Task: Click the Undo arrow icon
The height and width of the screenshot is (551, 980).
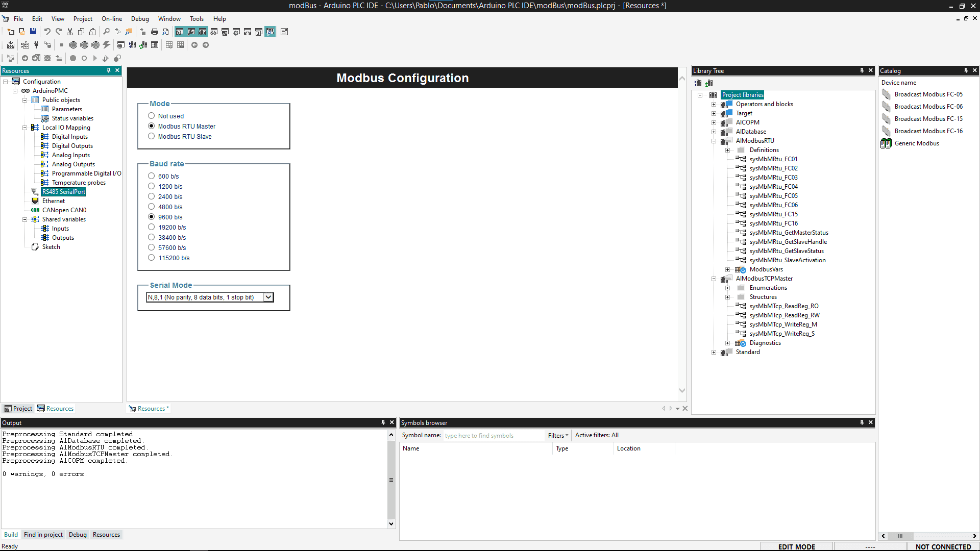Action: coord(47,32)
